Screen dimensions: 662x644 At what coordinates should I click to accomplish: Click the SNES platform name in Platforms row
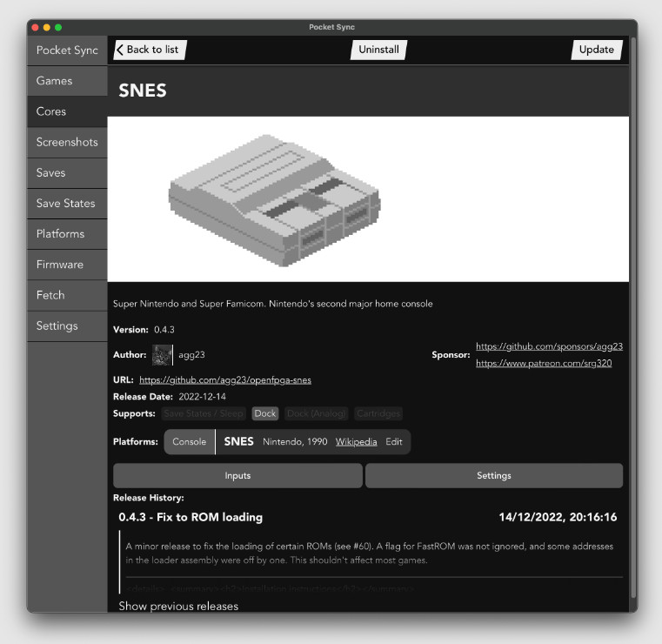(238, 442)
